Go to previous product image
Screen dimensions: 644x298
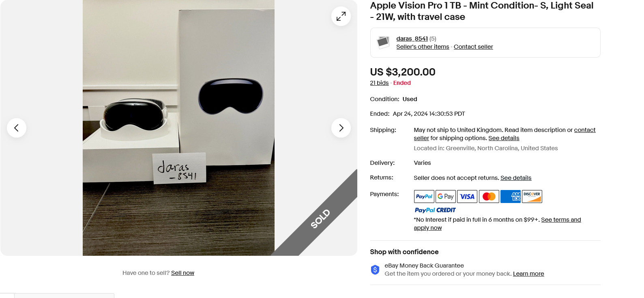tap(17, 128)
